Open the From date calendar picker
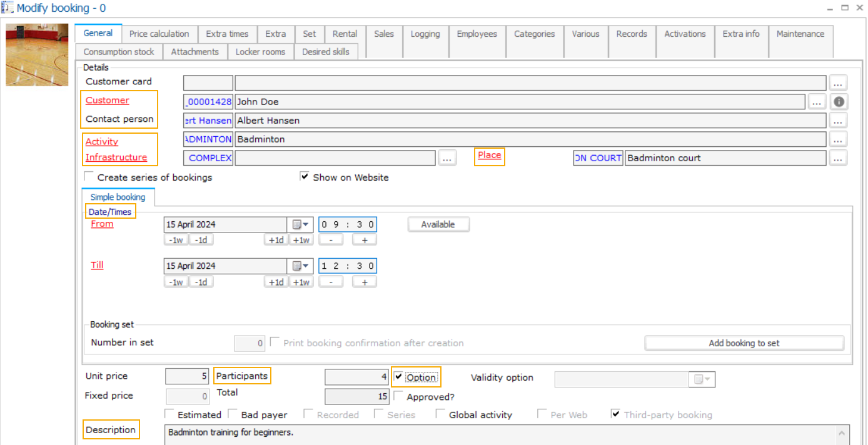Screen dimensions: 868x445 pos(301,225)
